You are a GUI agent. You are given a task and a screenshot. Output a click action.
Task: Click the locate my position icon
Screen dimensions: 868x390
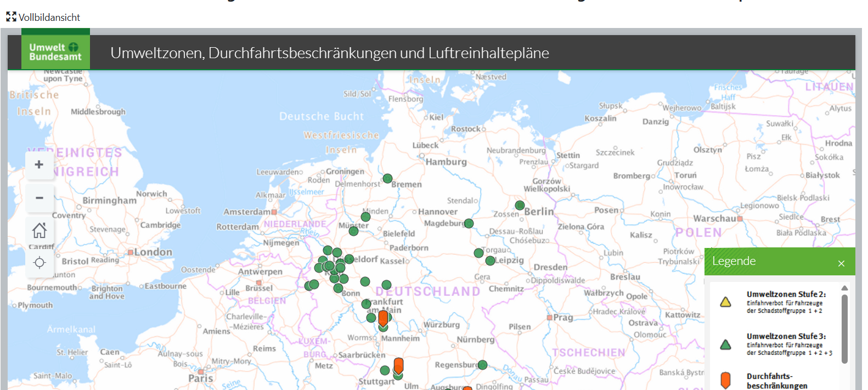(x=39, y=263)
